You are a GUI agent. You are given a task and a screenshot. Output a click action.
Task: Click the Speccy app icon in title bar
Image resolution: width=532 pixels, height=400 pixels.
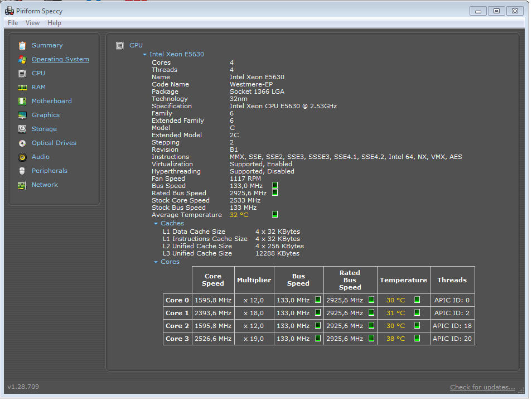(x=9, y=11)
